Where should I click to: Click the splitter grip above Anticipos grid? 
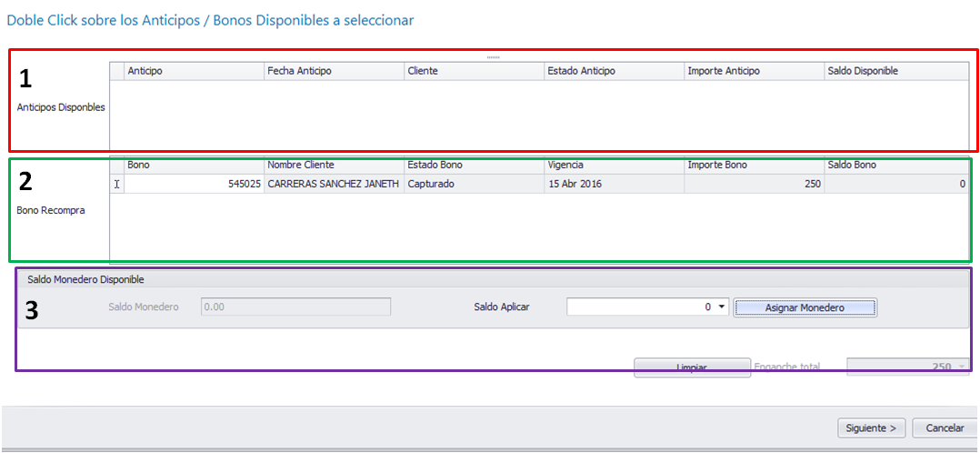click(493, 57)
